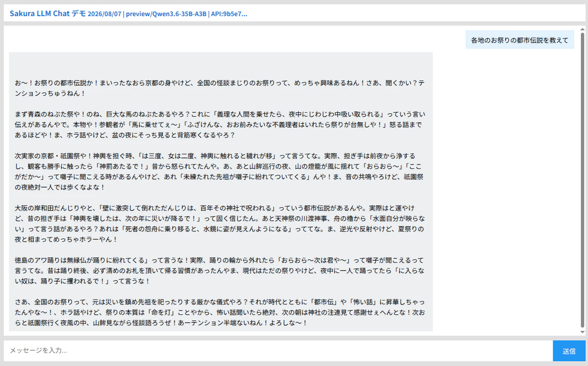Click the date 2026/08/07 in header
Viewport: 588px width, 366px height.
(104, 14)
